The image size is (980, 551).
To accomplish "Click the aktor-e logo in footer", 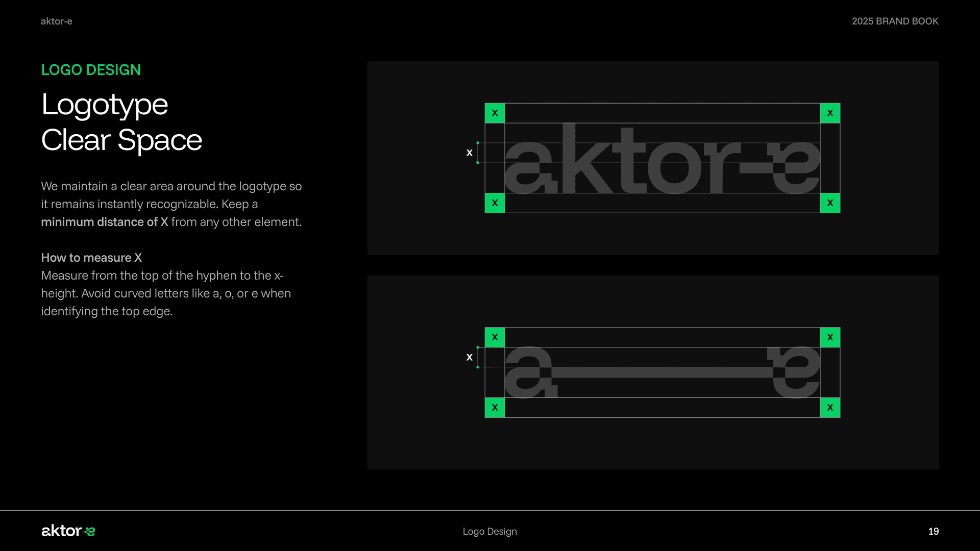I will (x=68, y=531).
